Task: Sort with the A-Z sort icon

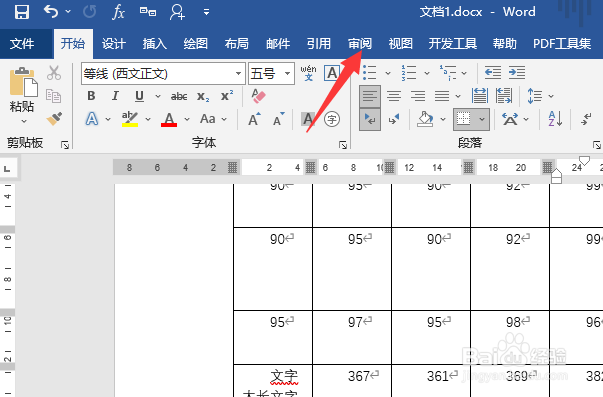Action: (x=555, y=119)
